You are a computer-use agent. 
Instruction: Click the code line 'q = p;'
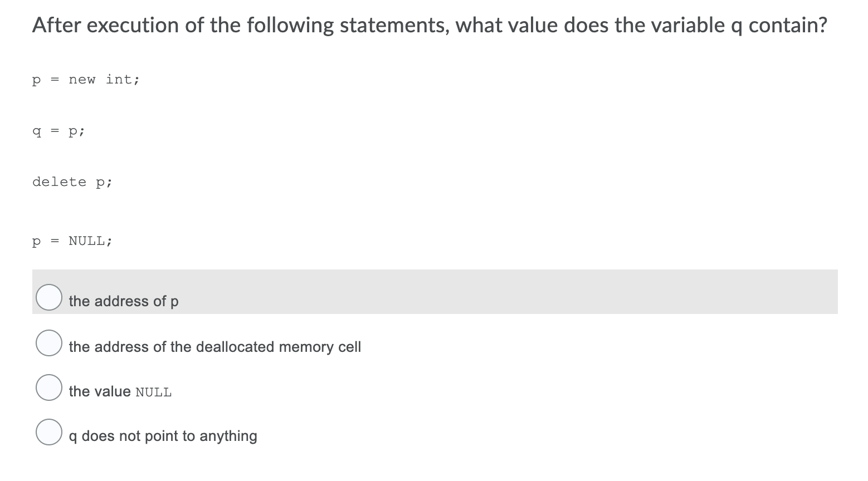[58, 131]
